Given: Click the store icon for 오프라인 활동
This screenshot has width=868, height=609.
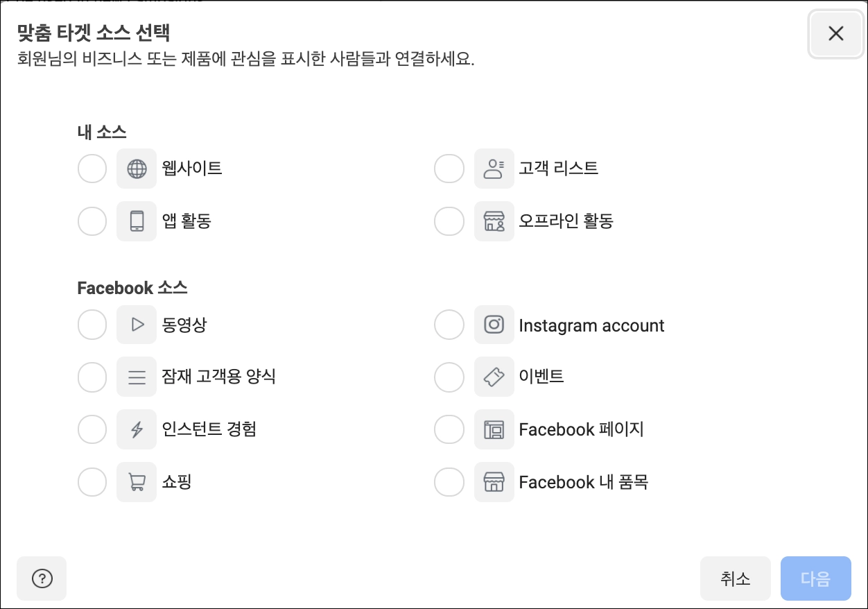Looking at the screenshot, I should [x=494, y=221].
